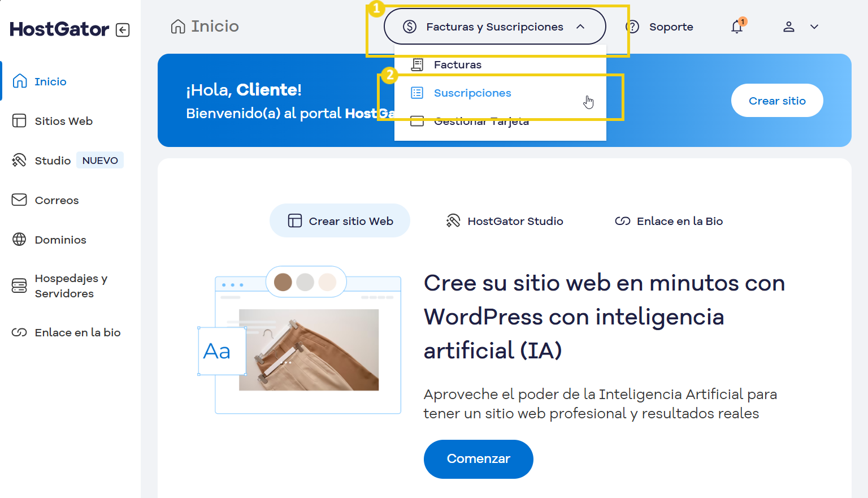
Task: Open Hospedajes y Servidores
Action: click(71, 286)
